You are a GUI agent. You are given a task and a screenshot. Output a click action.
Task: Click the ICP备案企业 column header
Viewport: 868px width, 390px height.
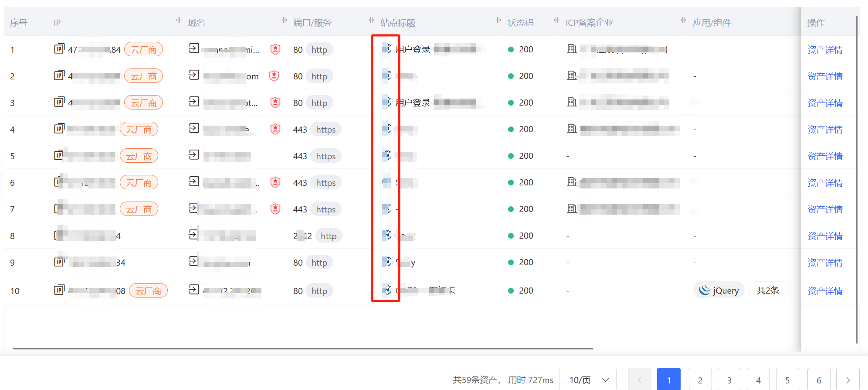[x=589, y=23]
